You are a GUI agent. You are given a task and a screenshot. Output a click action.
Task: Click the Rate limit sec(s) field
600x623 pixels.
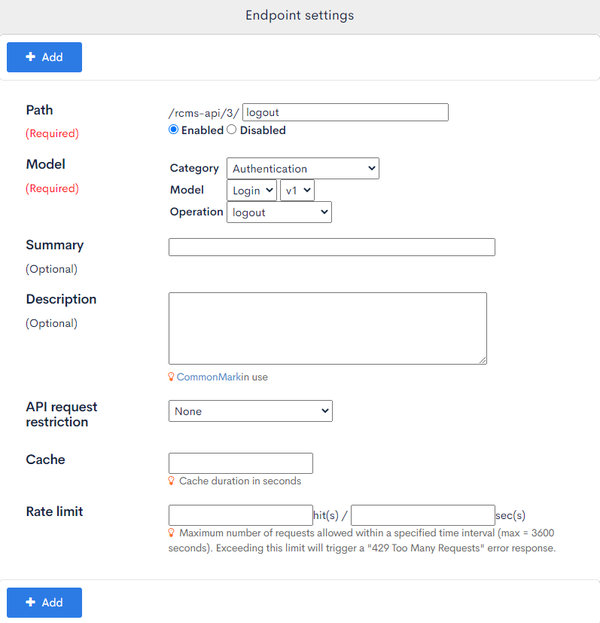(x=423, y=515)
